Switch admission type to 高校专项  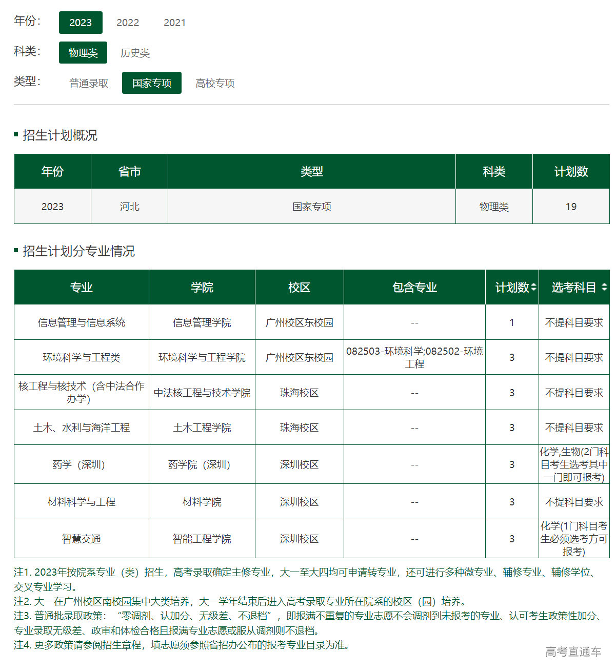214,83
